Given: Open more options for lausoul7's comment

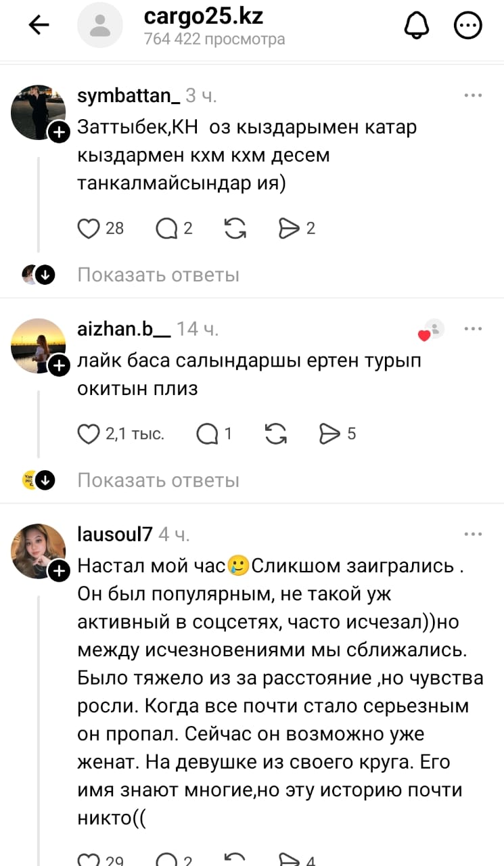Looking at the screenshot, I should tap(473, 534).
